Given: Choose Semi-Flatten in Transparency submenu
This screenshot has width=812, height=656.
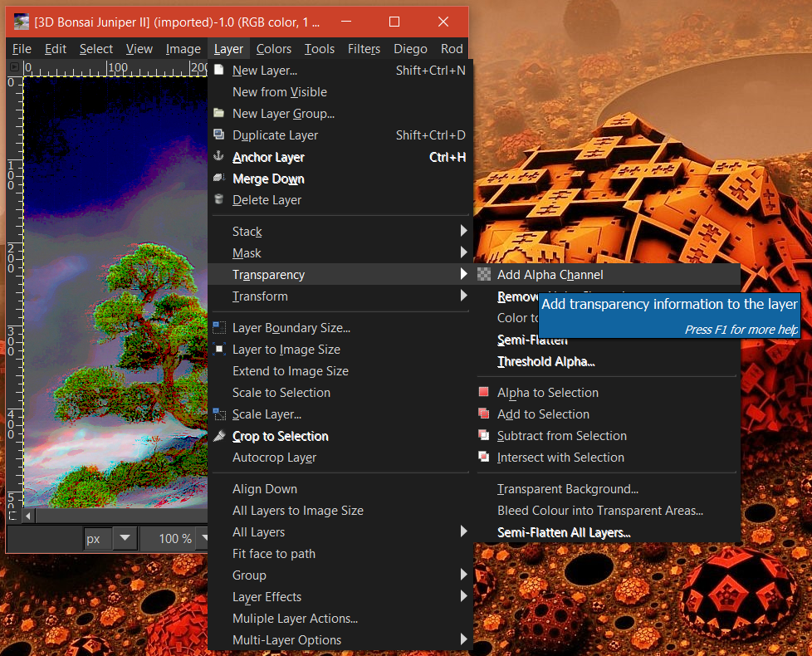Looking at the screenshot, I should 532,340.
